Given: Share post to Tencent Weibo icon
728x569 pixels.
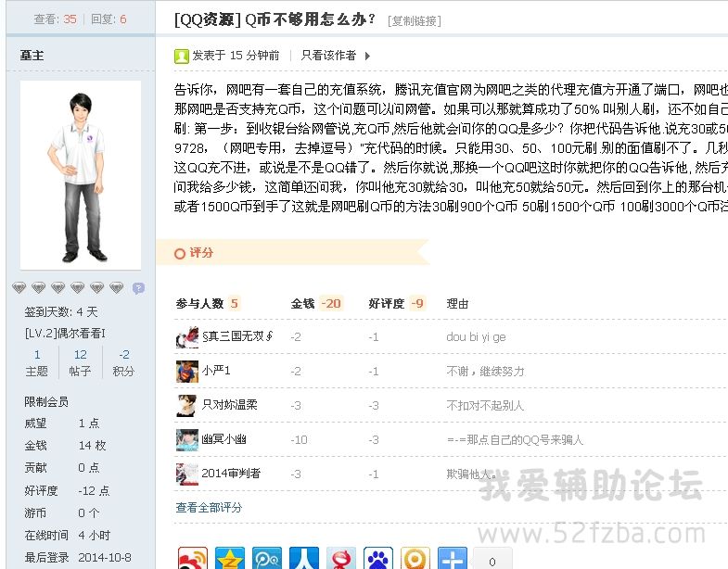Looking at the screenshot, I should click(266, 558).
